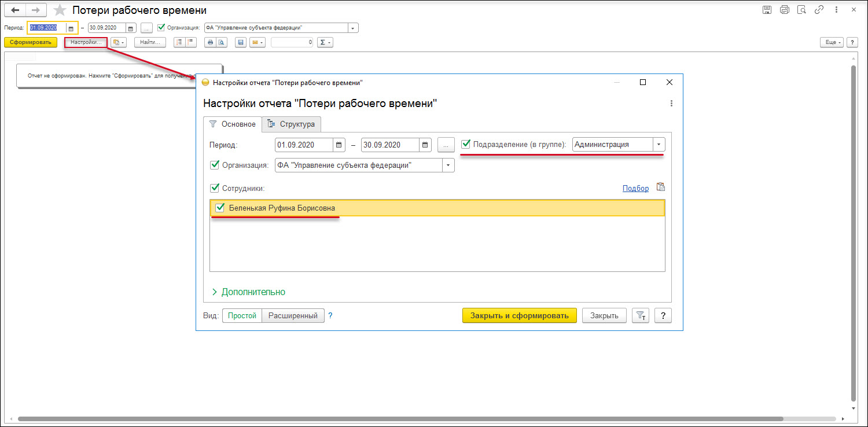Toggle Организация checkbox in settings dialog
Screen dimensions: 868x427
(215, 165)
